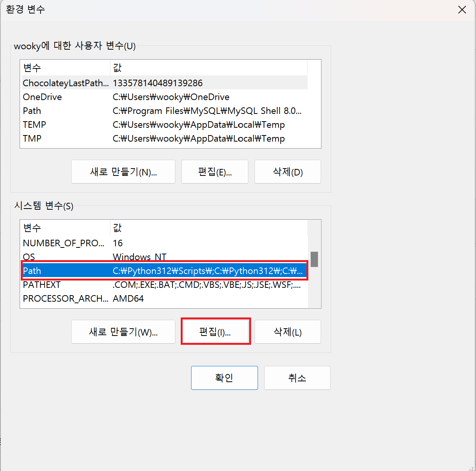The image size is (476, 471).
Task: Click 편집(I) button for system variables
Action: click(x=215, y=332)
